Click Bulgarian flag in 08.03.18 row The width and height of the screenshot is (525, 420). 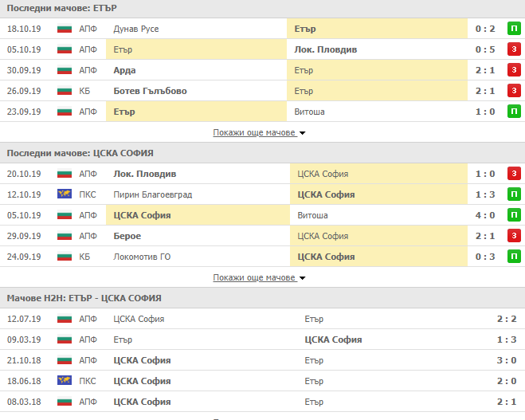[65, 402]
